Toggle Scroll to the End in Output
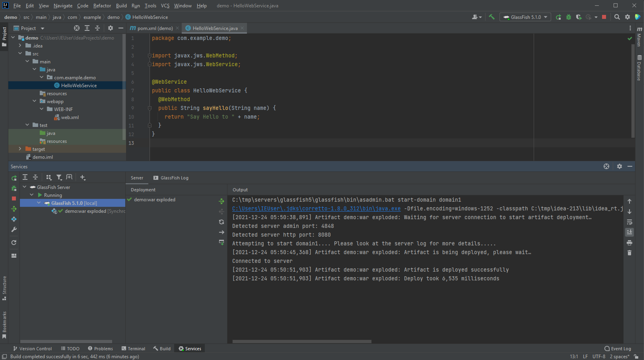 click(629, 232)
